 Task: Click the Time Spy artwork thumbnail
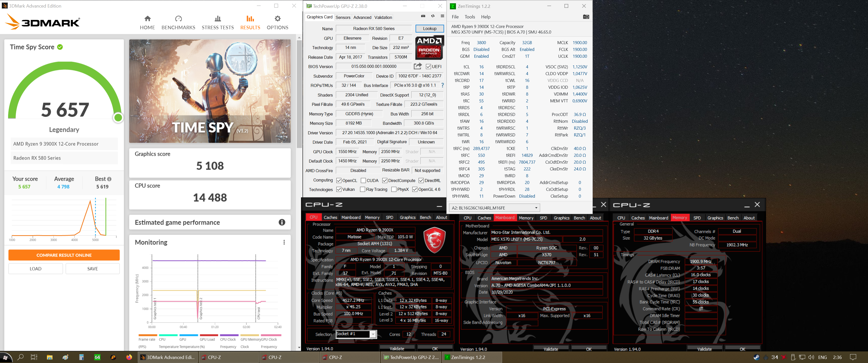210,91
